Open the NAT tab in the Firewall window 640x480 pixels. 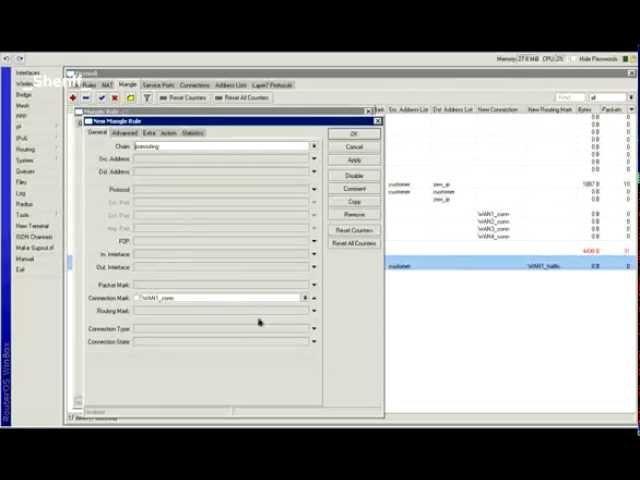pyautogui.click(x=107, y=85)
